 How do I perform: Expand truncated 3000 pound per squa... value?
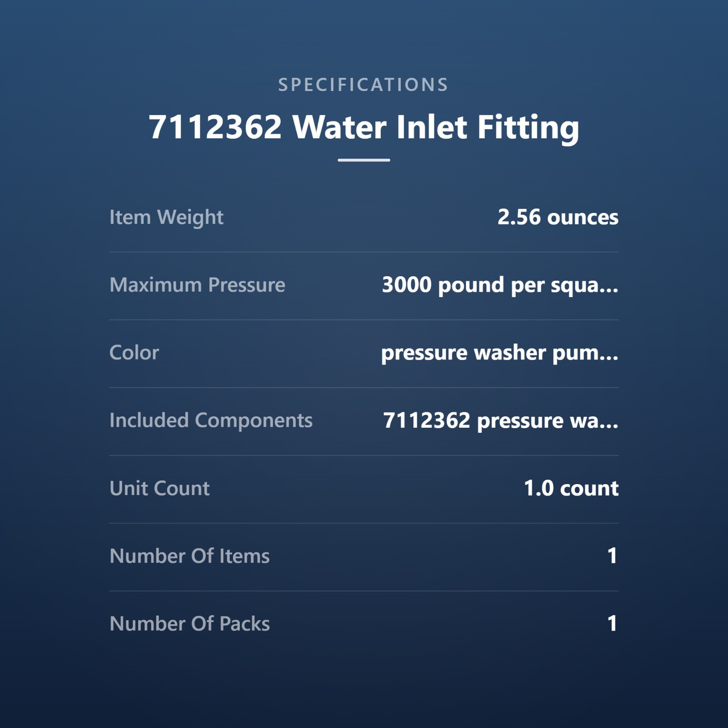(x=500, y=285)
